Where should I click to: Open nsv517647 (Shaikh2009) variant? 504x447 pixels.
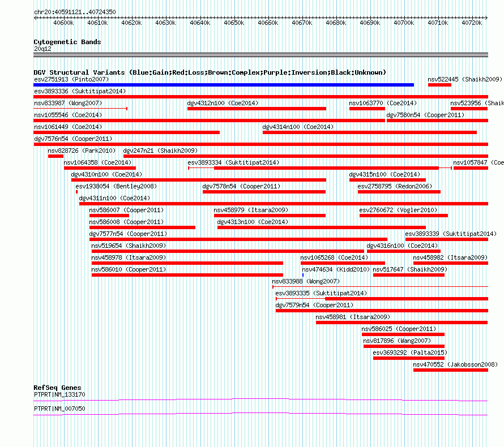410,269
